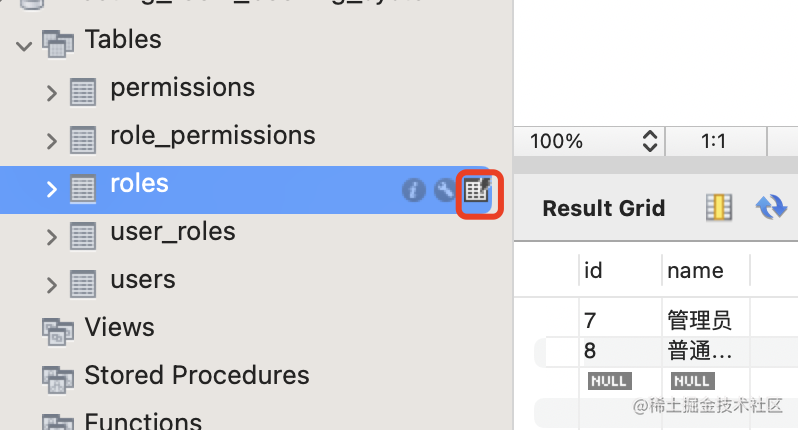Image resolution: width=798 pixels, height=430 pixels.
Task: Select the Functions item
Action: click(x=142, y=422)
